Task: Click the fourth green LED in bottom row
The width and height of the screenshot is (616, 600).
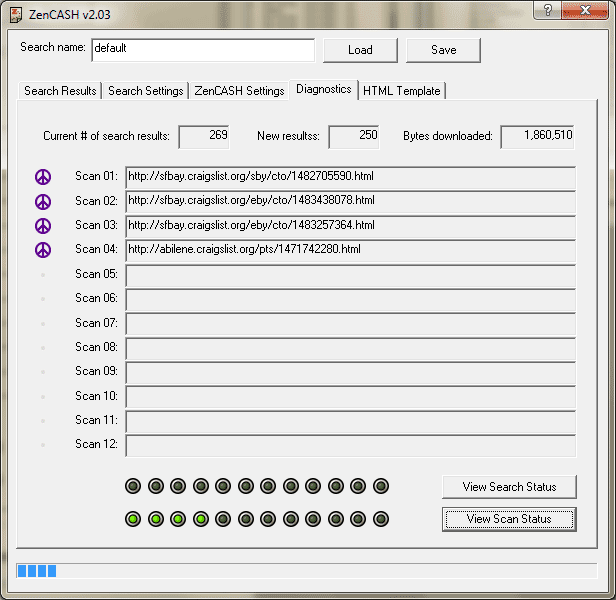Action: (201, 519)
